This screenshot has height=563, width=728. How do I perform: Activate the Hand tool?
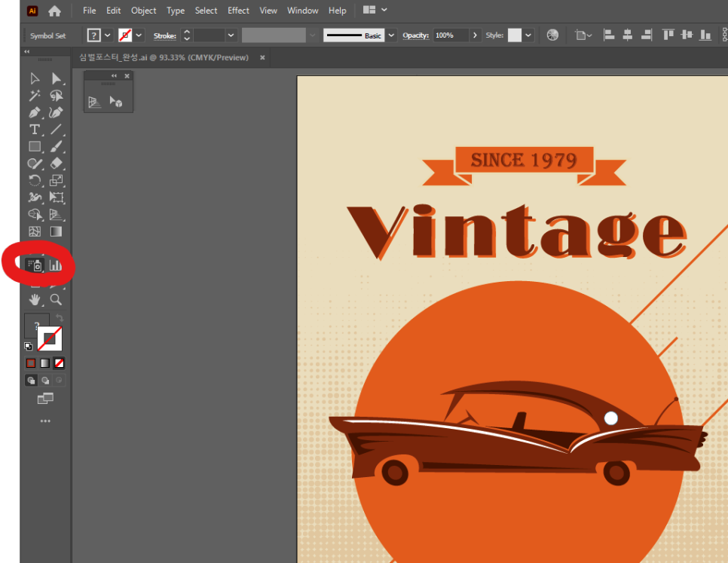click(x=35, y=300)
